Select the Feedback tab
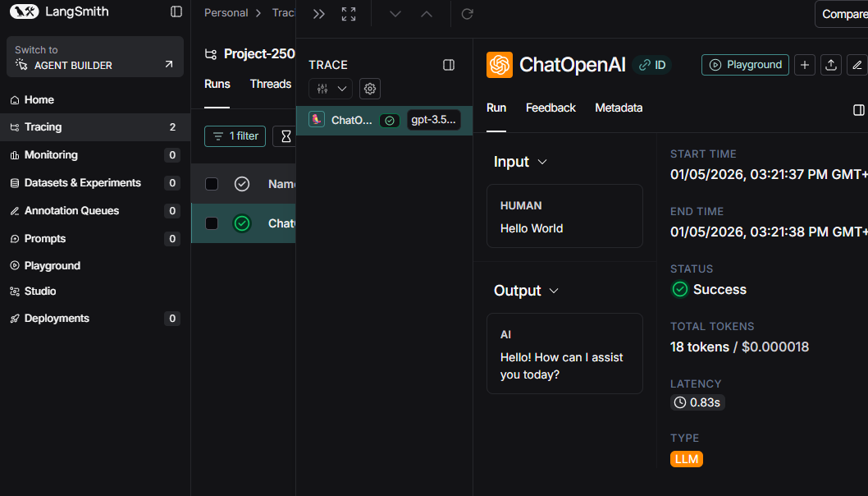Image resolution: width=868 pixels, height=496 pixels. tap(550, 108)
